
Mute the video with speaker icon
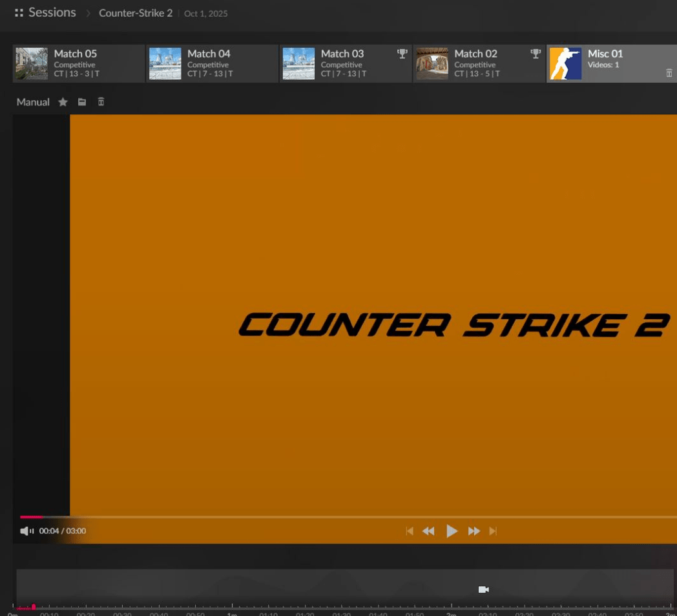[26, 531]
